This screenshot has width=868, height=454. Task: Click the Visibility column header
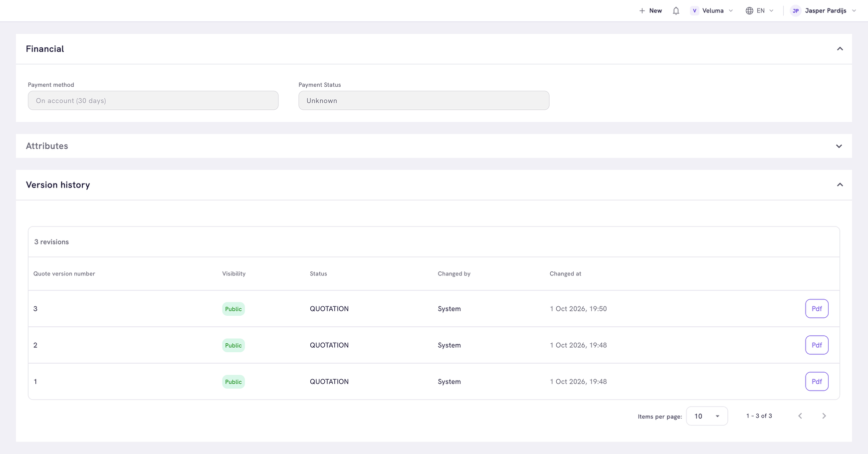tap(234, 273)
